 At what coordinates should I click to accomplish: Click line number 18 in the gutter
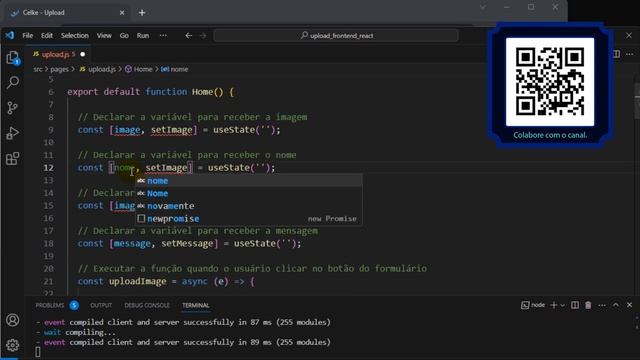(x=49, y=244)
